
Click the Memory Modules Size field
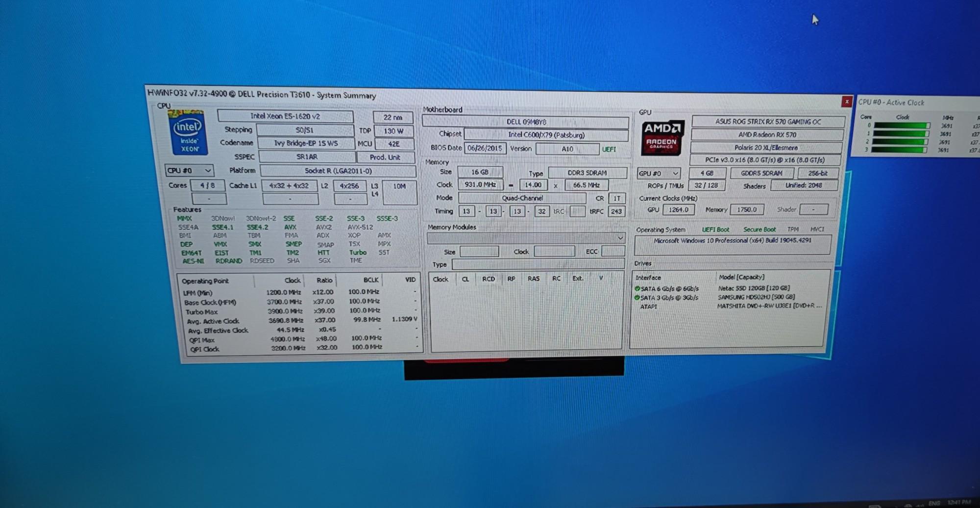479,252
